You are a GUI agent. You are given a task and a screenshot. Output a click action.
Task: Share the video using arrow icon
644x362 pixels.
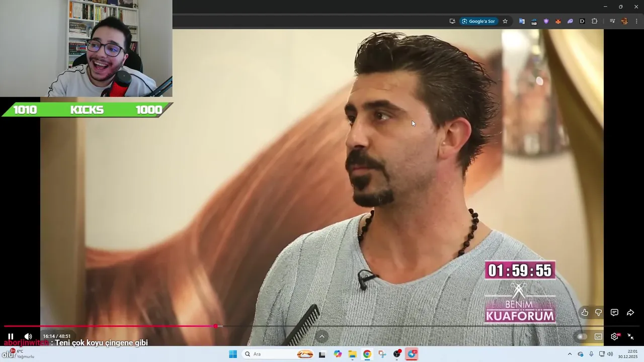click(630, 313)
